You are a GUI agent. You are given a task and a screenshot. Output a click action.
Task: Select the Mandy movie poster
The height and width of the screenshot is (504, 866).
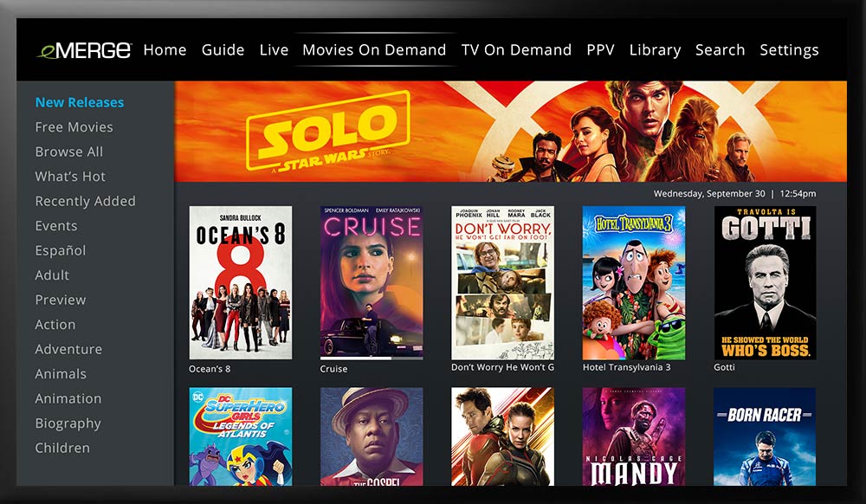tap(634, 436)
